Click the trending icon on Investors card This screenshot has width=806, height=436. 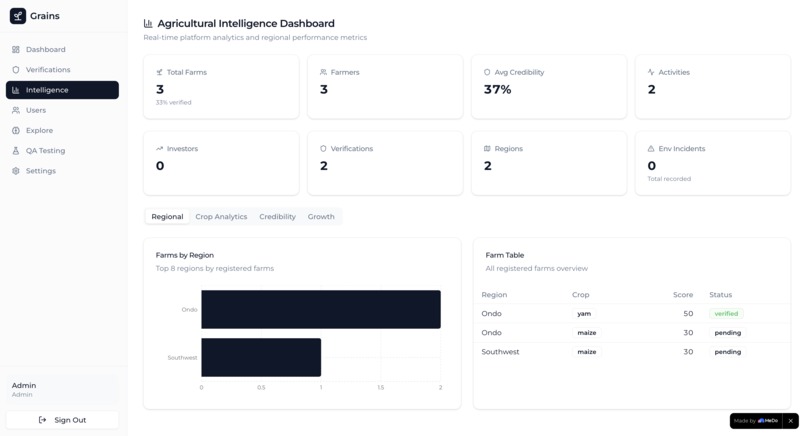(159, 149)
